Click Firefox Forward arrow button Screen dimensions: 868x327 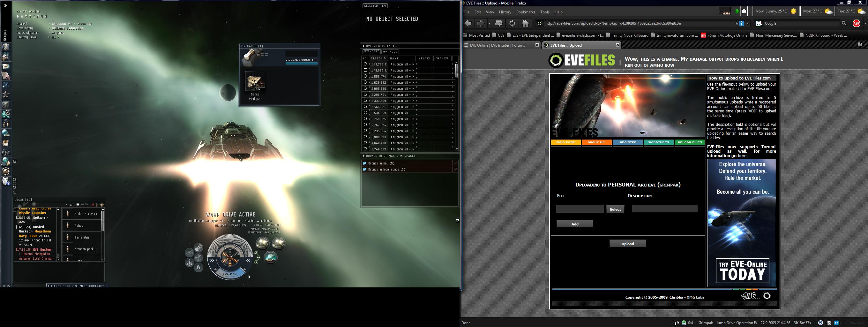(481, 23)
